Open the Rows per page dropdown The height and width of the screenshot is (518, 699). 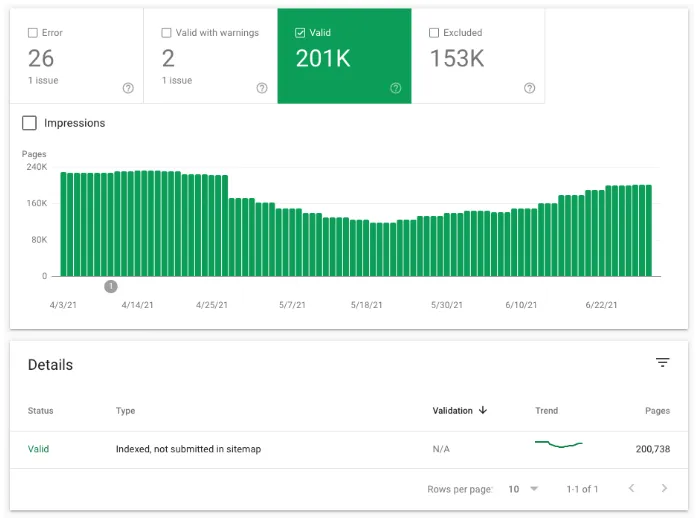[x=522, y=489]
